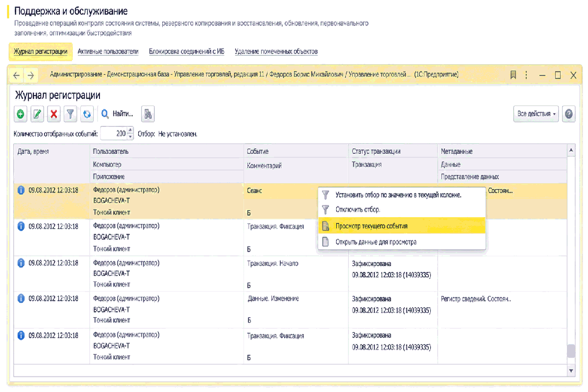
Task: Open the three-dot menu in the title bar
Action: click(x=526, y=75)
